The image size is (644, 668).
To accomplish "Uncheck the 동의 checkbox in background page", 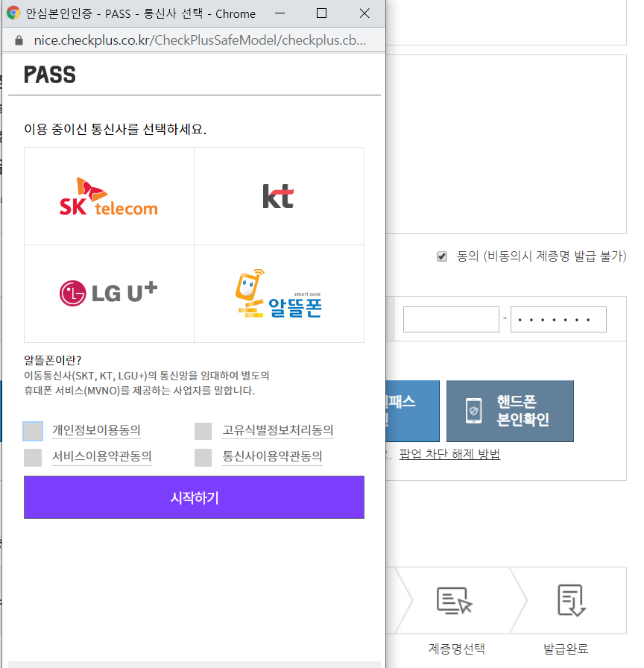I will [442, 256].
